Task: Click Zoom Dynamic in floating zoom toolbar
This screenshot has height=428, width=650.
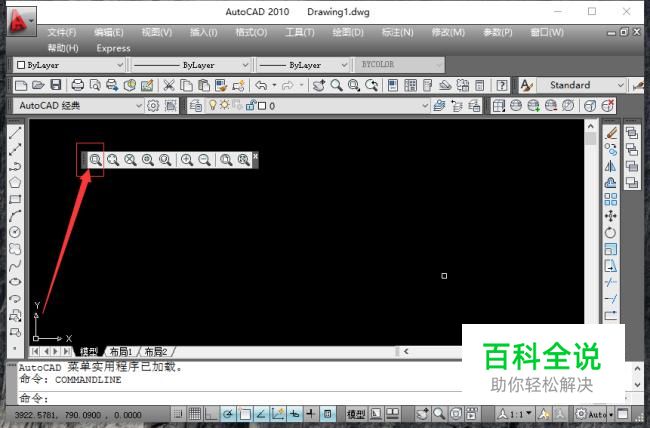Action: [x=113, y=160]
